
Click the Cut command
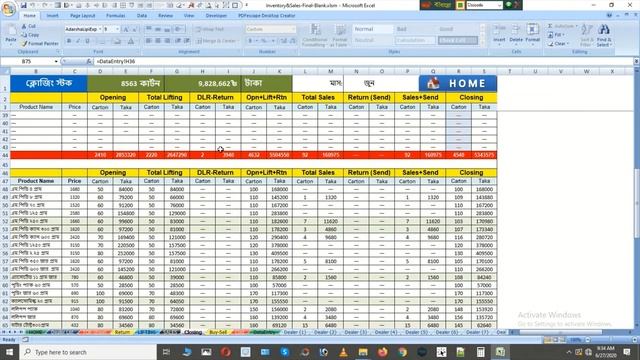(29, 26)
